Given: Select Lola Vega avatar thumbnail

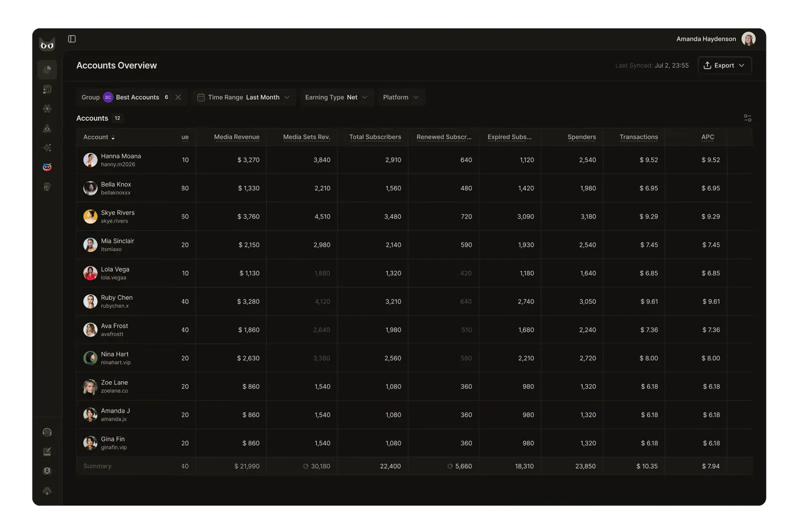Looking at the screenshot, I should coord(90,273).
